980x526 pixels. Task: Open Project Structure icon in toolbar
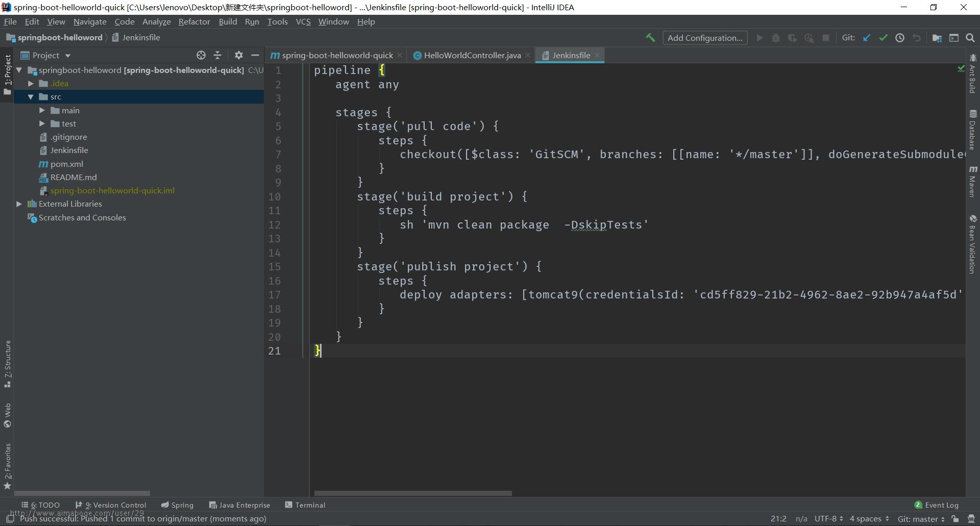coord(937,38)
